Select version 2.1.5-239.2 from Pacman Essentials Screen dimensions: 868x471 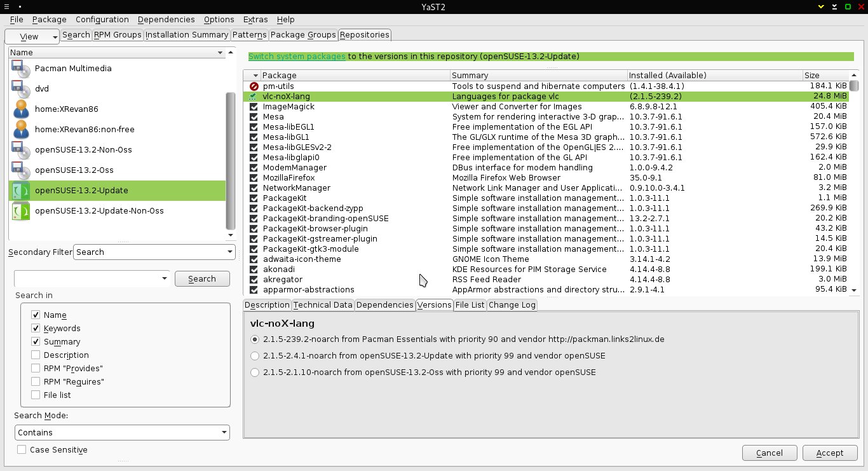(x=255, y=339)
